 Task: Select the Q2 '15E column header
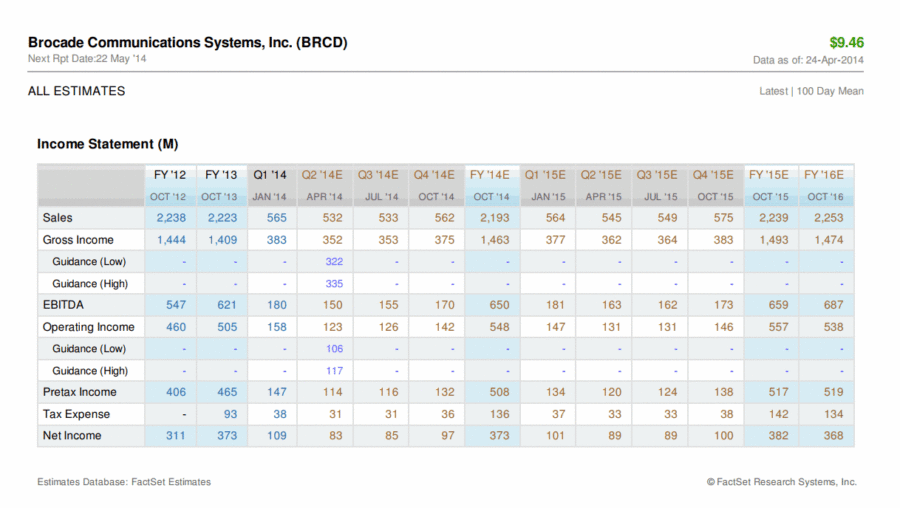pyautogui.click(x=601, y=174)
